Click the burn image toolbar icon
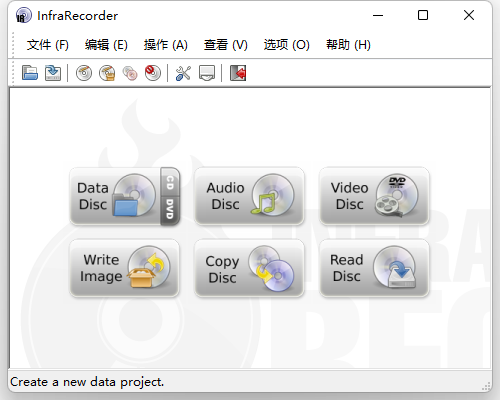Image resolution: width=500 pixels, height=400 pixels. pyautogui.click(x=107, y=73)
